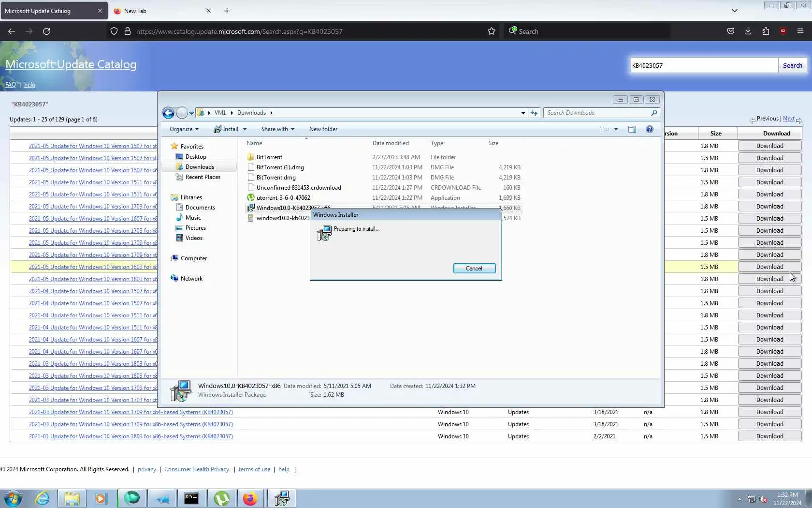
Task: Open the 2021-03 Version 1709 x64 update link
Action: tap(130, 412)
